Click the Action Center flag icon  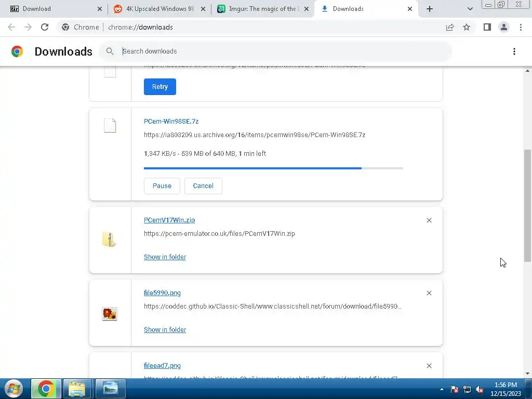[454, 389]
